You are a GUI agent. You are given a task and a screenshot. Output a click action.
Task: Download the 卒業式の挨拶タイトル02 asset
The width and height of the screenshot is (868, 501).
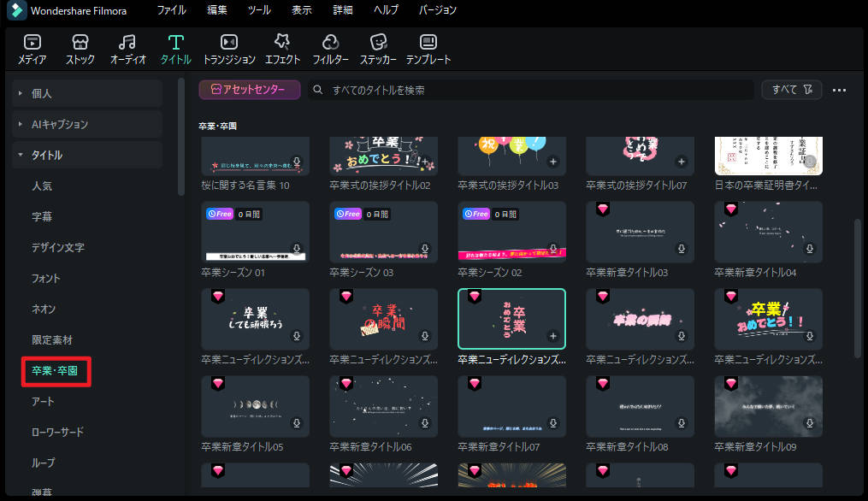coord(424,162)
